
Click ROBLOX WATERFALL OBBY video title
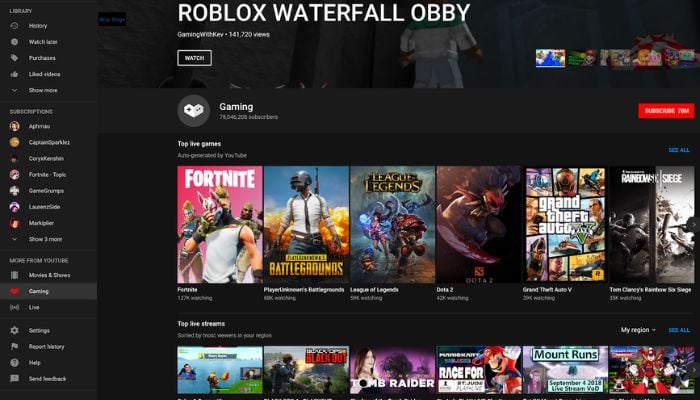324,12
